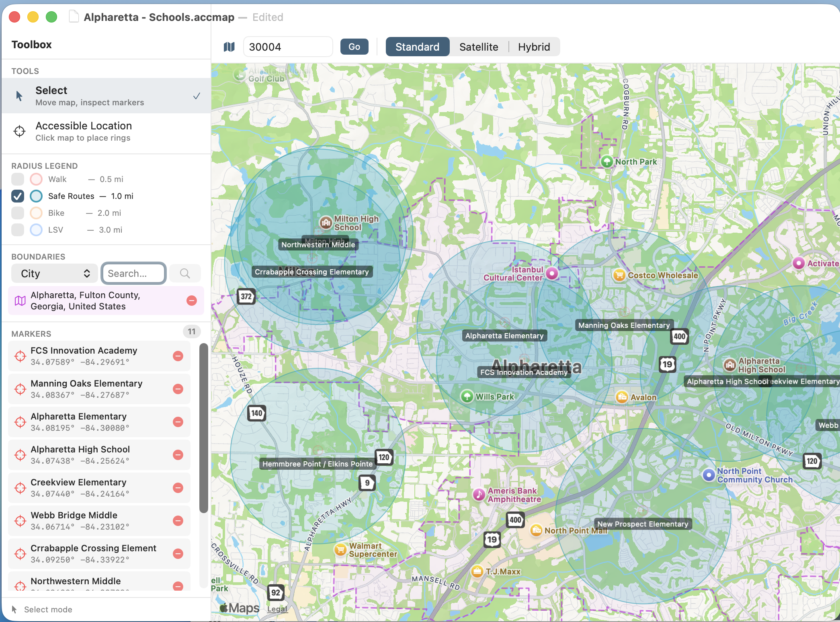Click the Milton High School map pin

[x=326, y=222]
